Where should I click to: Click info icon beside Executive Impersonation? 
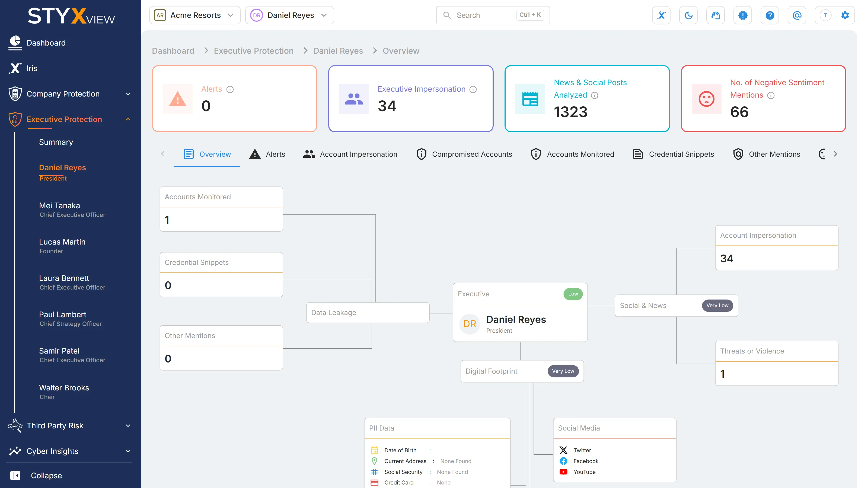(x=473, y=89)
